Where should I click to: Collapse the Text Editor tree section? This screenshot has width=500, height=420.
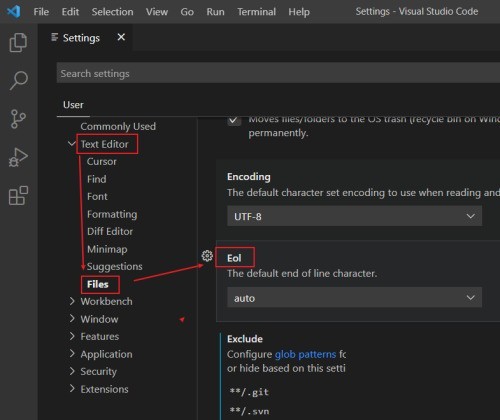point(71,144)
